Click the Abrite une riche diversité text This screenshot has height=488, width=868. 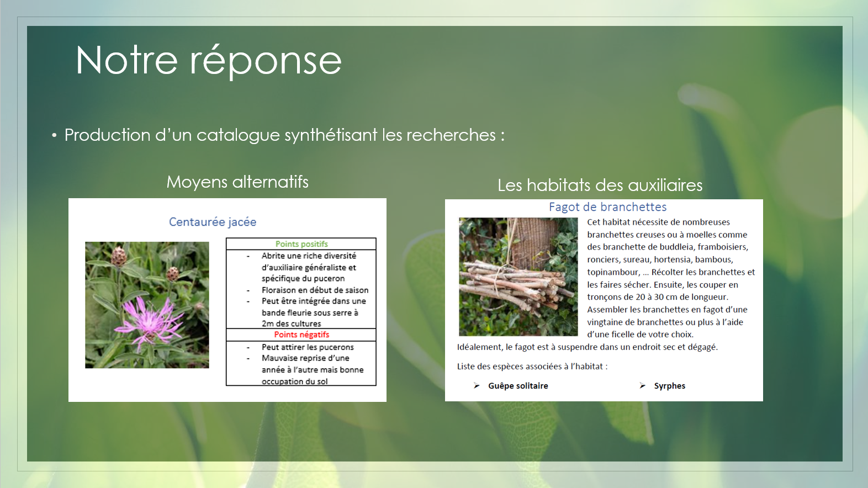(x=309, y=256)
